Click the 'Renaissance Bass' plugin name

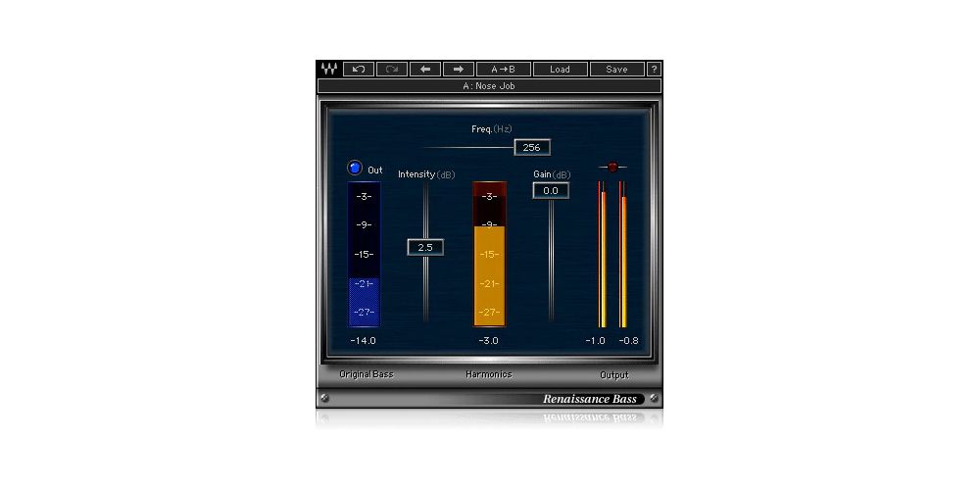(x=589, y=399)
